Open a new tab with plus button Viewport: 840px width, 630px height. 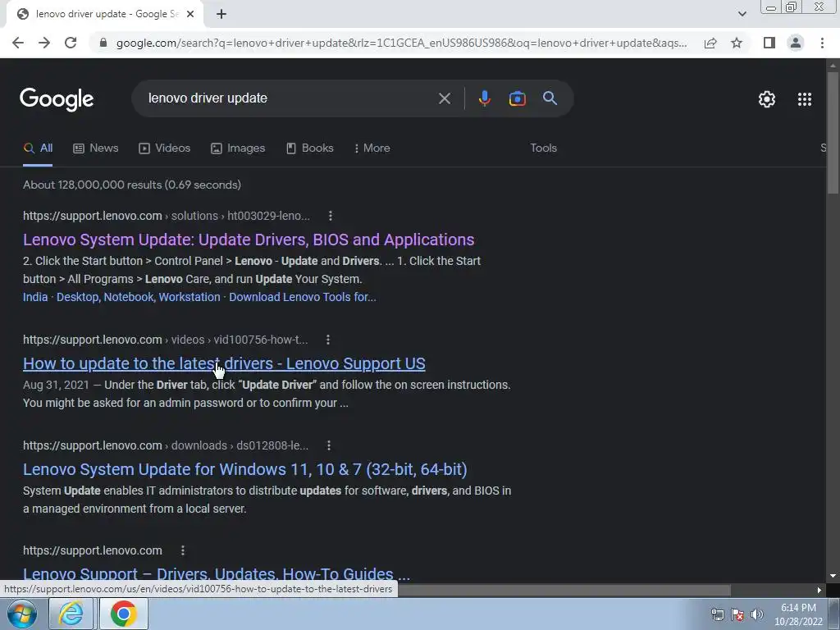click(x=221, y=14)
